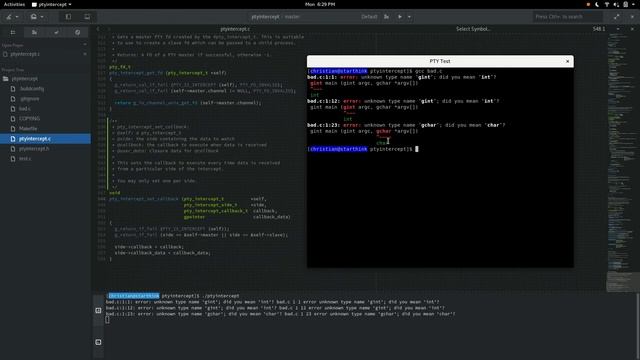Click the night light moon indicator
The width and height of the screenshot is (640, 360).
[597, 4]
